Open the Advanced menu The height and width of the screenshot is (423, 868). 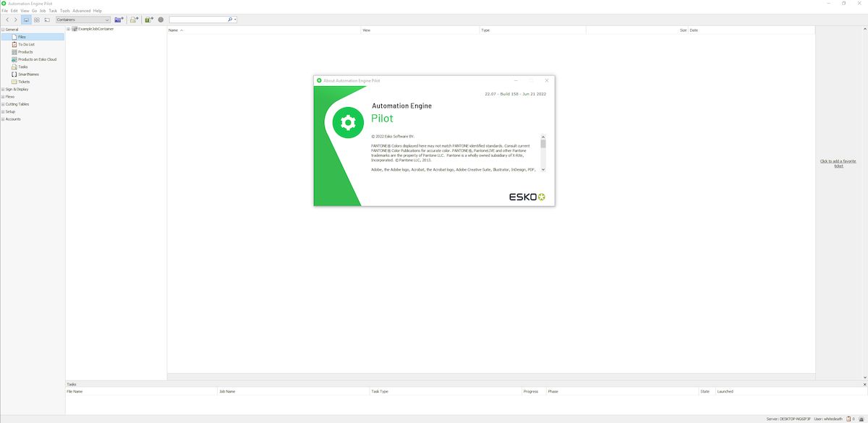point(82,11)
